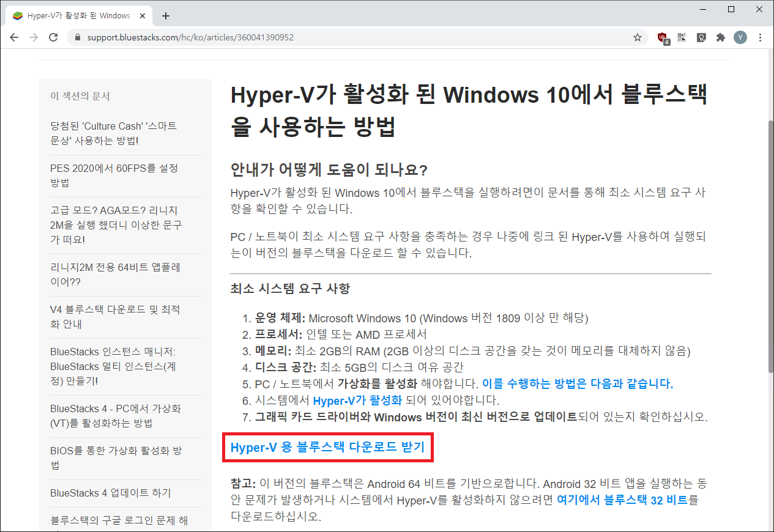The image size is (774, 532).
Task: Open a new tab with the plus button
Action: 166,16
